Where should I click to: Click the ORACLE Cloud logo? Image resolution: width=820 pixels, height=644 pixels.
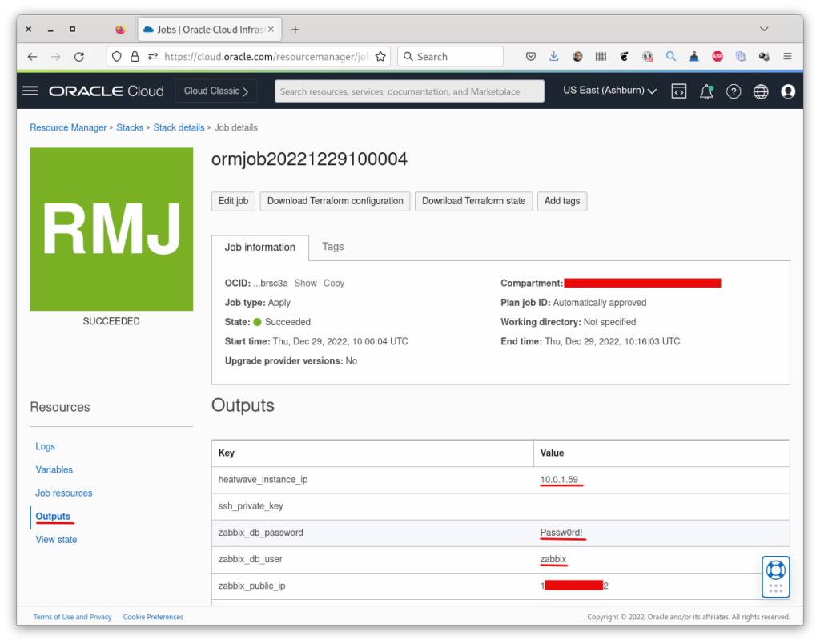[107, 91]
